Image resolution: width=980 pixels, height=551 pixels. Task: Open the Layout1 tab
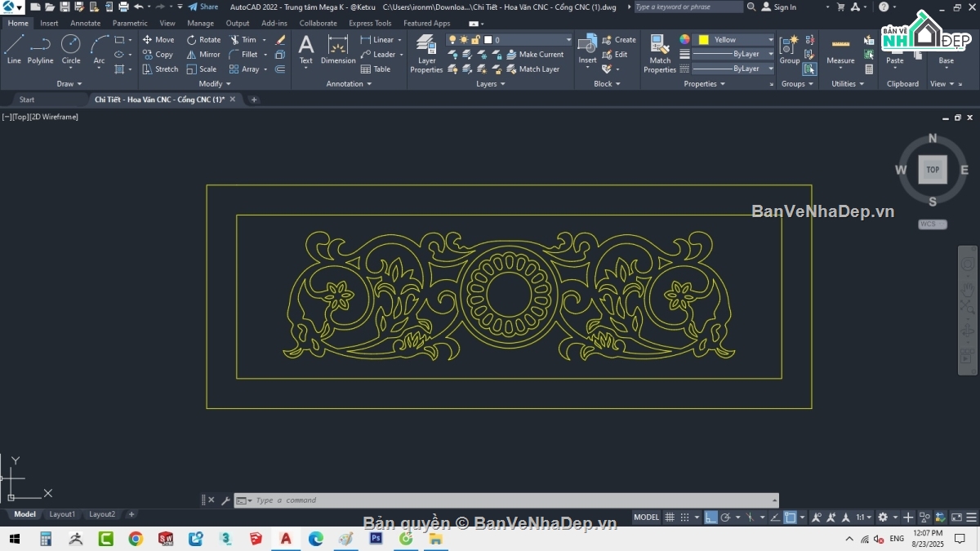pyautogui.click(x=62, y=514)
